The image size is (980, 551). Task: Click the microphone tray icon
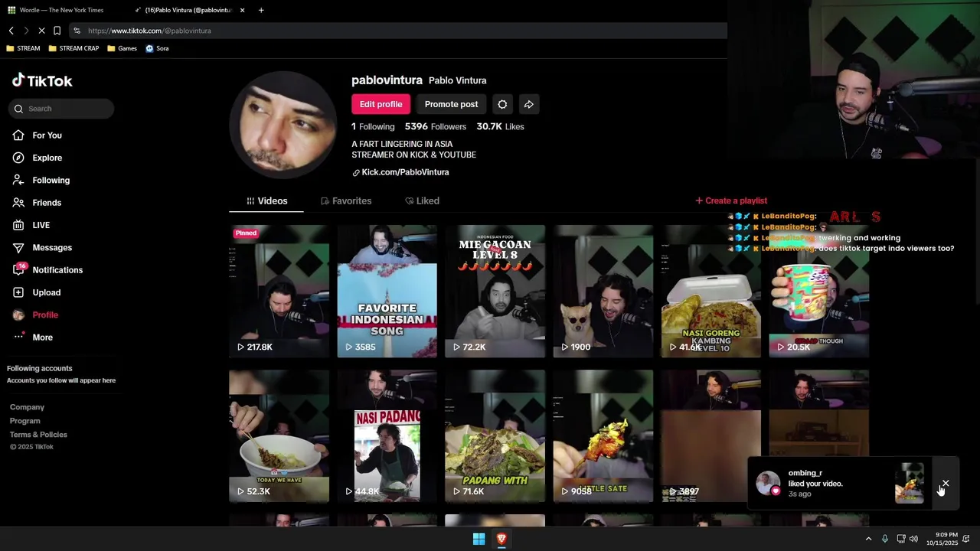(x=885, y=539)
